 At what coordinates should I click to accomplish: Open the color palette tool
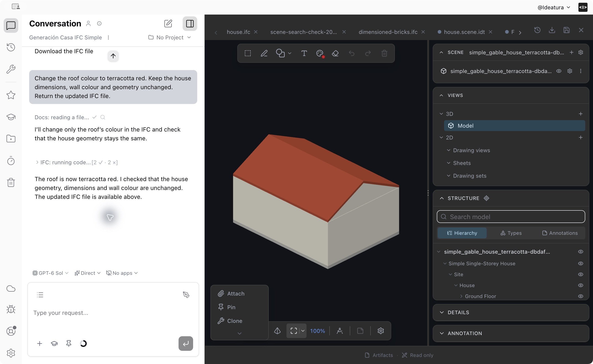coord(320,53)
